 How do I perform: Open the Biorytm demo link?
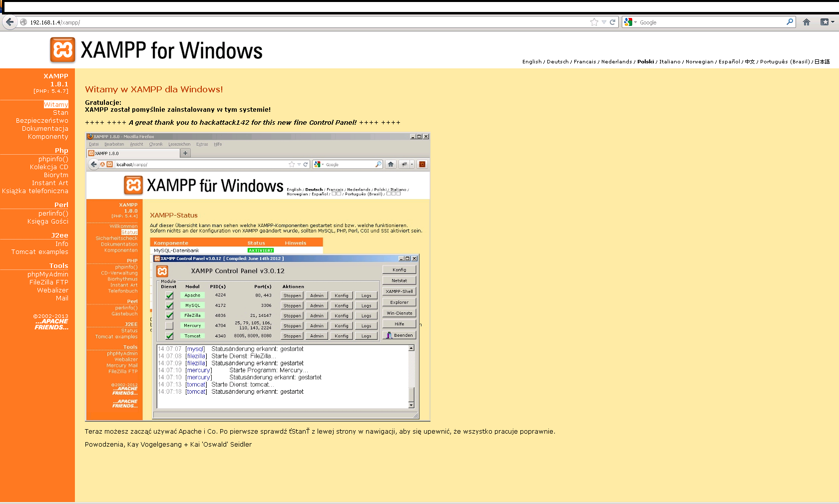point(56,175)
